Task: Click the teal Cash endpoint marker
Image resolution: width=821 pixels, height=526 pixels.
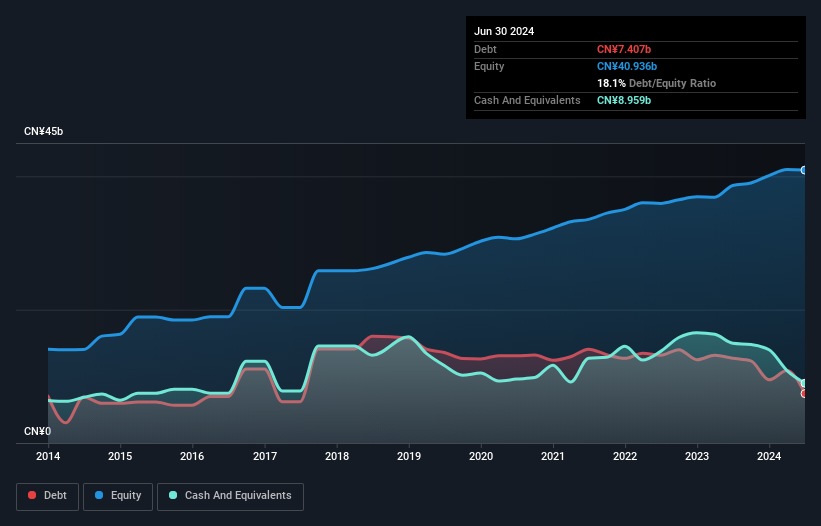Action: 804,383
